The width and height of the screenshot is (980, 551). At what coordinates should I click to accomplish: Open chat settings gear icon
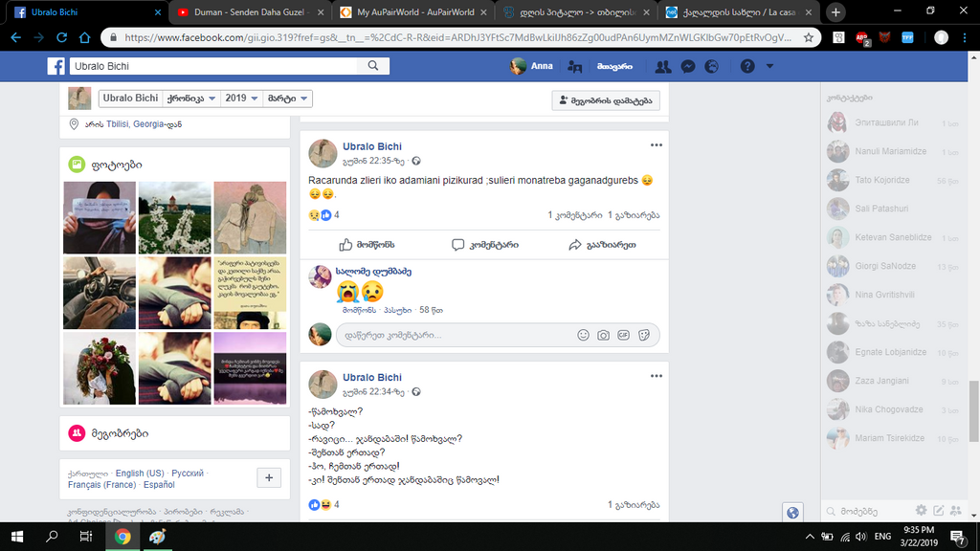tap(922, 511)
